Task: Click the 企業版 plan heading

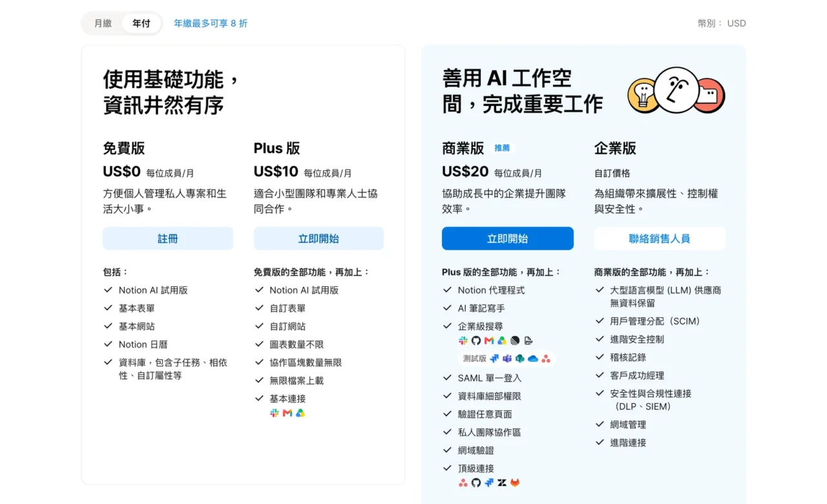Action: coord(615,148)
